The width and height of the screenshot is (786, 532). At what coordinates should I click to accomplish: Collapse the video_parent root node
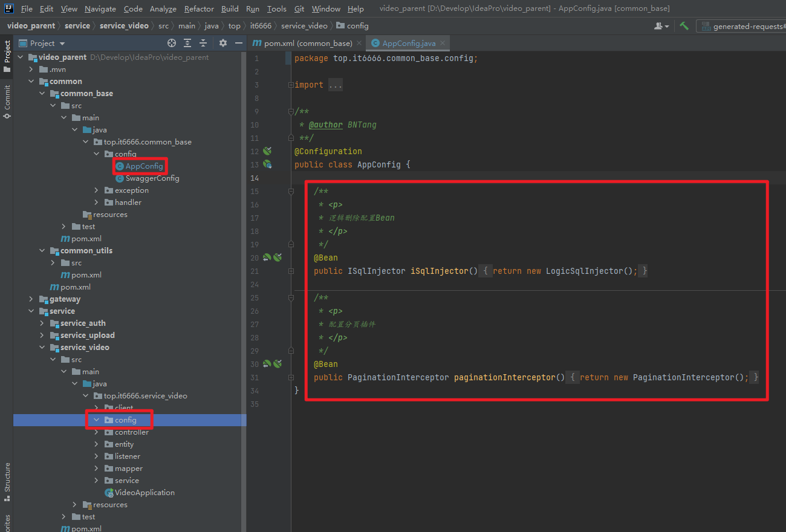20,57
